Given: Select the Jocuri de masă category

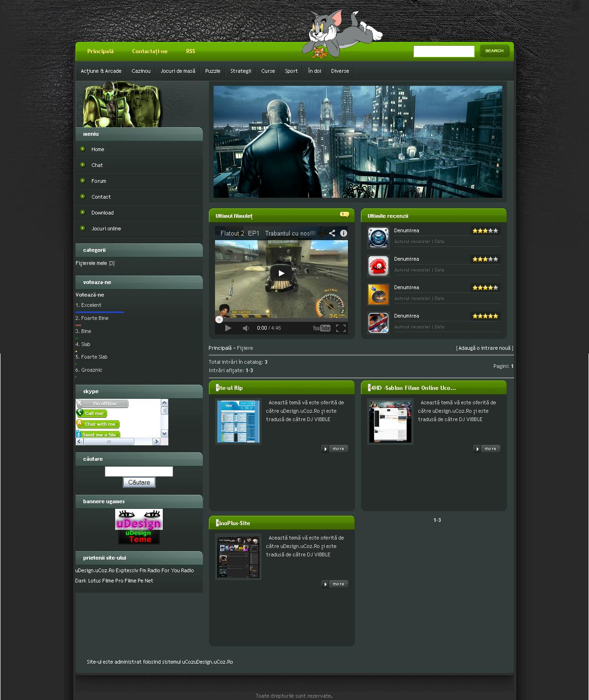Looking at the screenshot, I should (178, 71).
